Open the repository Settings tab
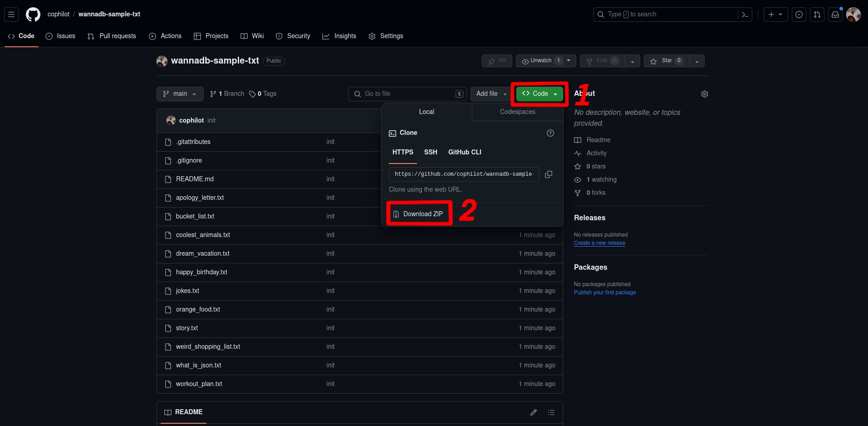Image resolution: width=868 pixels, height=426 pixels. point(386,36)
